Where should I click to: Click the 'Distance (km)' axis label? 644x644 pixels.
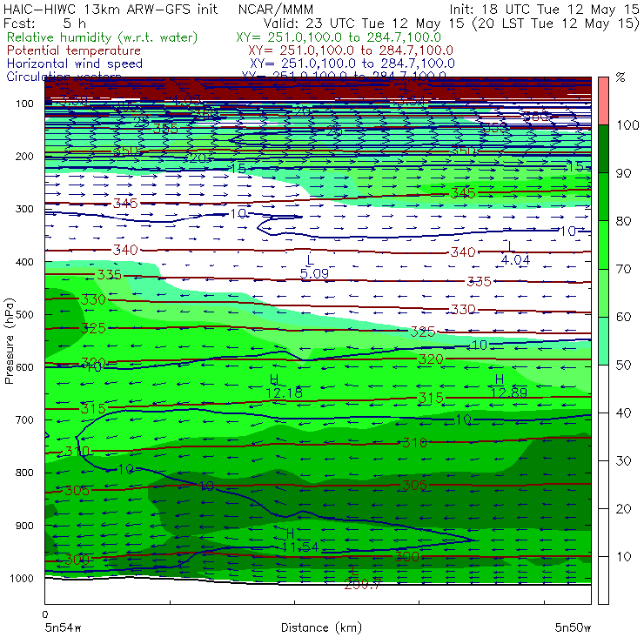pos(322,627)
